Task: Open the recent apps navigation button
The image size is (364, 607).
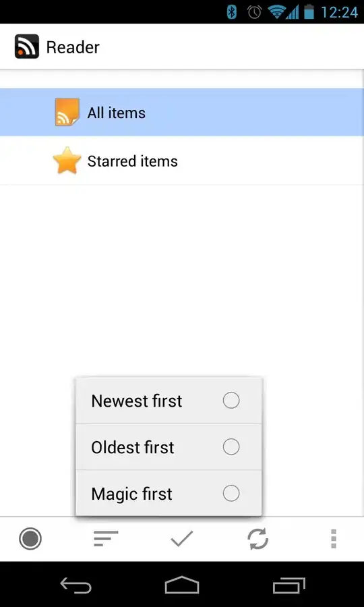Action: coord(289,585)
